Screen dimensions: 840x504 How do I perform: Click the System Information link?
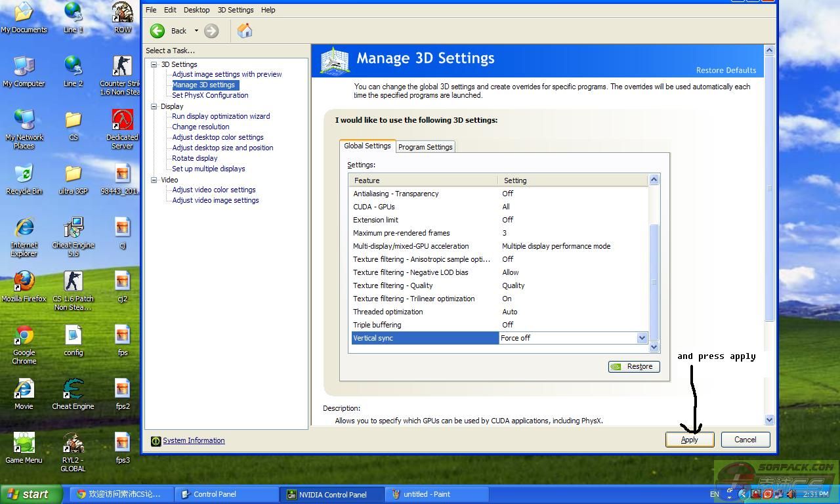coord(194,440)
